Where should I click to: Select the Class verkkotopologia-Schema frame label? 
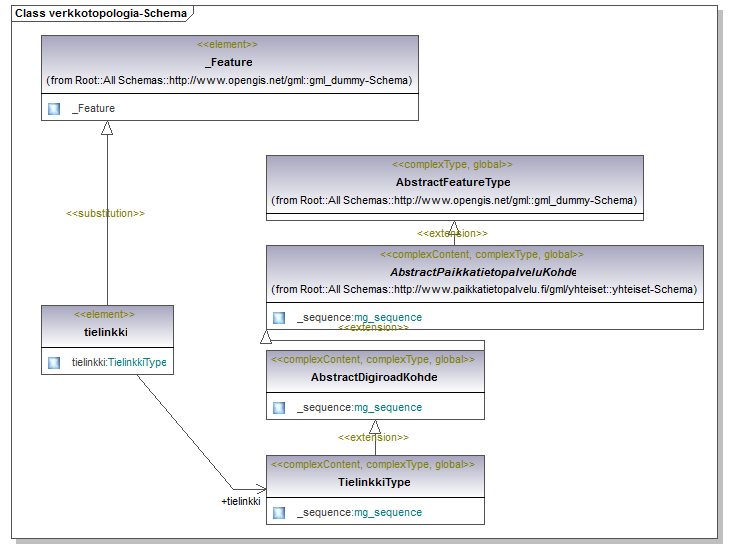pos(101,13)
